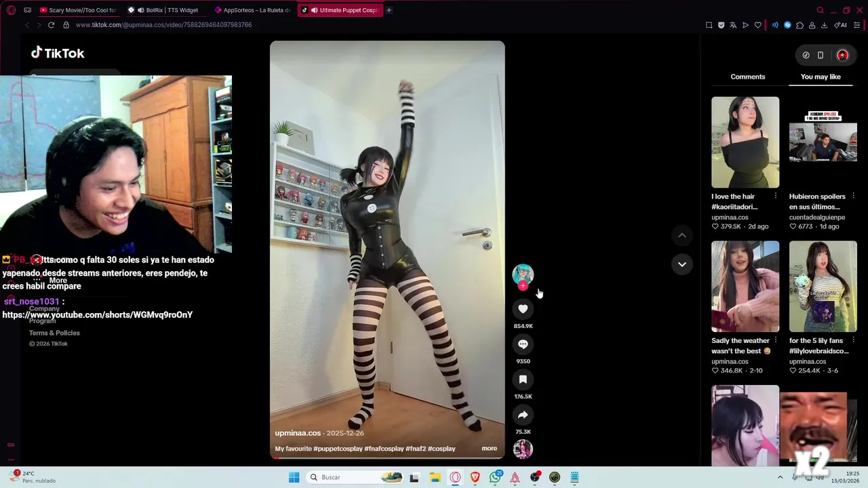The width and height of the screenshot is (868, 488).
Task: Mute the BotRix TTS Widget tab audio
Action: (x=140, y=10)
